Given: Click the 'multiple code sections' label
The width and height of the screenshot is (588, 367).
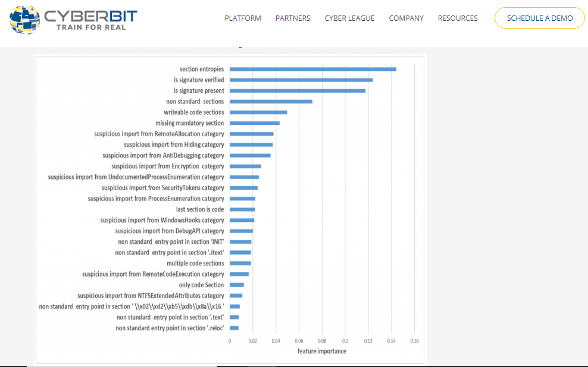Looking at the screenshot, I should coord(195,264).
